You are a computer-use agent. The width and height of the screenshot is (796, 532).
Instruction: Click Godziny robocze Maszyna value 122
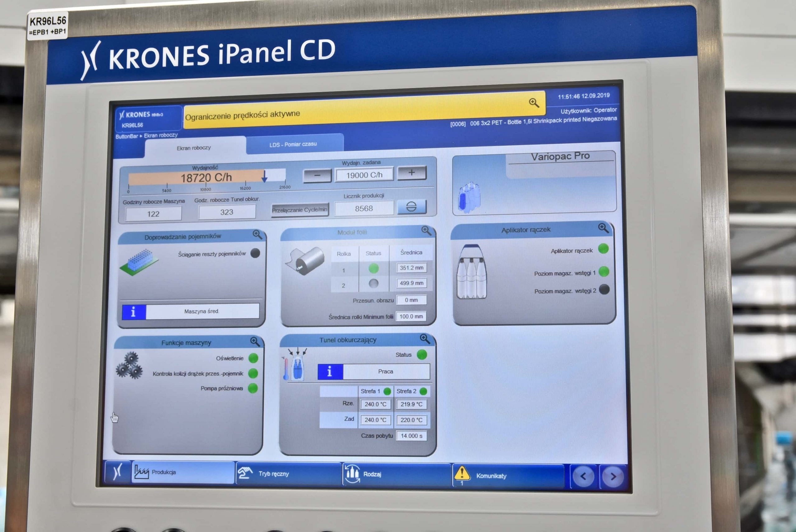click(153, 214)
